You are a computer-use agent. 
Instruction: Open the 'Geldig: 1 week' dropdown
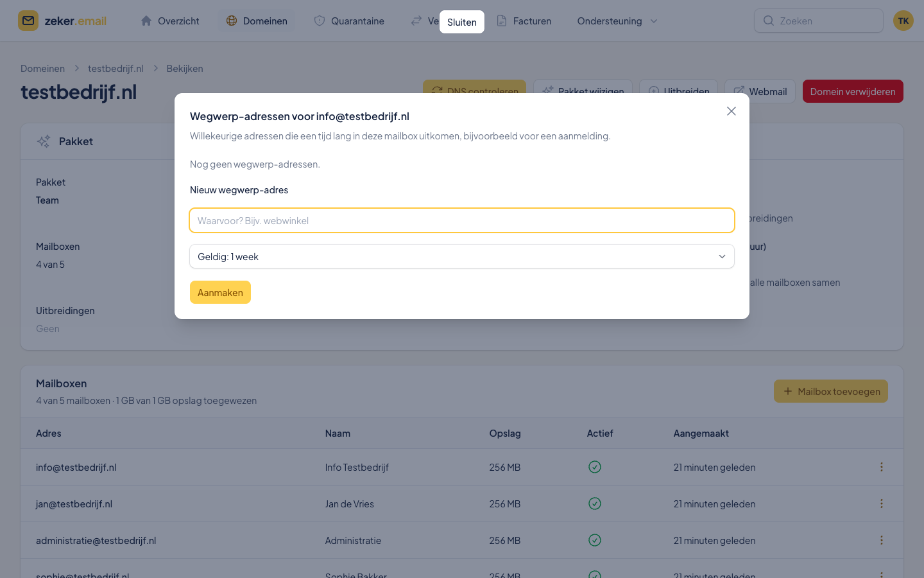462,256
